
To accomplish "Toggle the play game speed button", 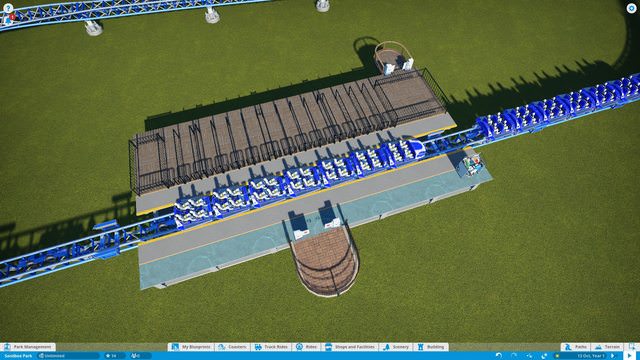I will point(630,356).
